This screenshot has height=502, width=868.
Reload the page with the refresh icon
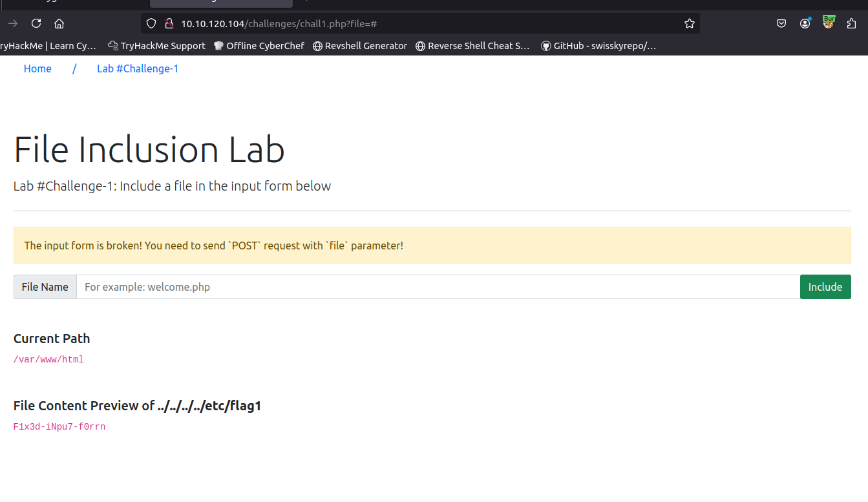point(36,23)
